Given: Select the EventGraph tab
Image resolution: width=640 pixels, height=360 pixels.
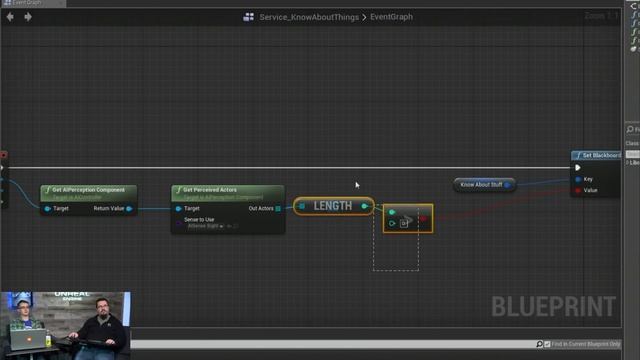Looking at the screenshot, I should (33, 3).
